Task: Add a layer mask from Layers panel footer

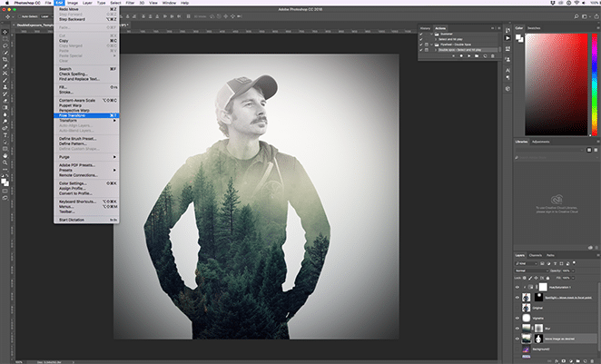Action: [564, 360]
